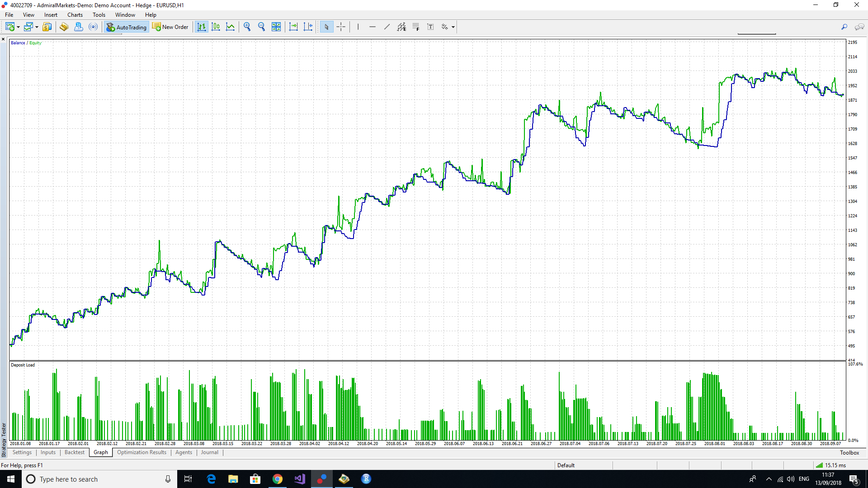This screenshot has height=488, width=868.
Task: Click the New Order button
Action: [170, 27]
